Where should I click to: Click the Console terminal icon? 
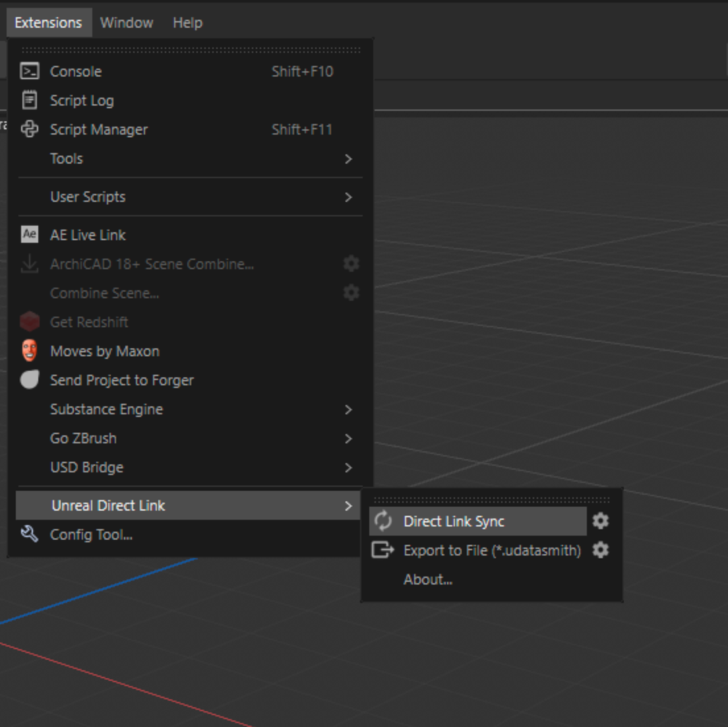tap(30, 71)
